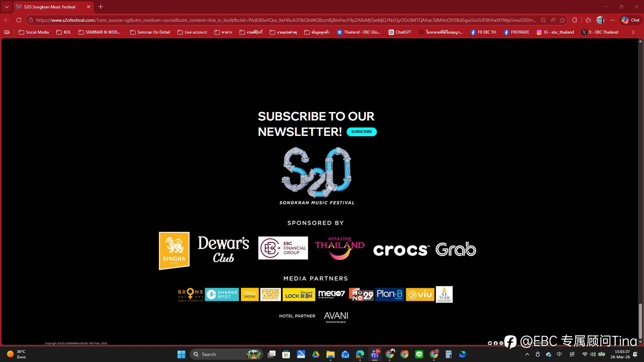Open the Live account bookmarks folder

pyautogui.click(x=192, y=32)
